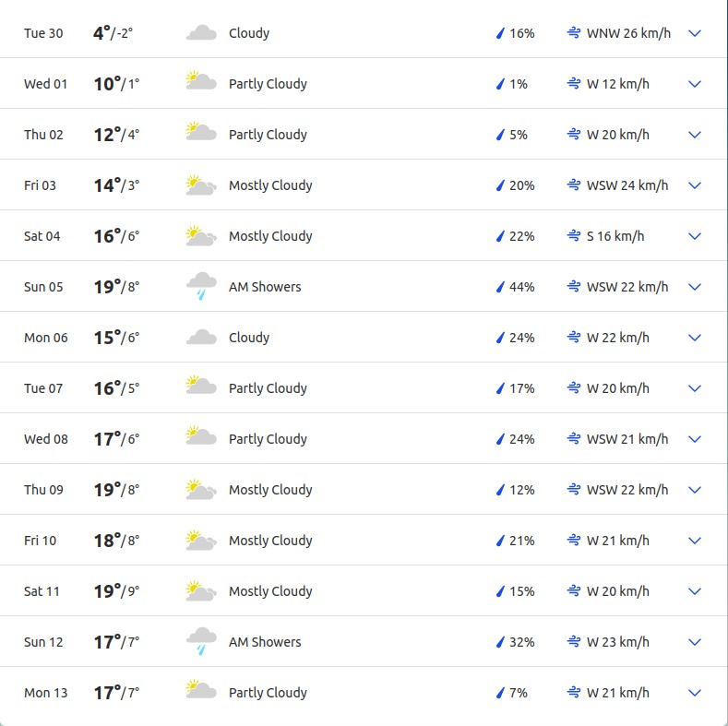Click the Sun 05 date label
This screenshot has height=726, width=728.
coord(43,287)
